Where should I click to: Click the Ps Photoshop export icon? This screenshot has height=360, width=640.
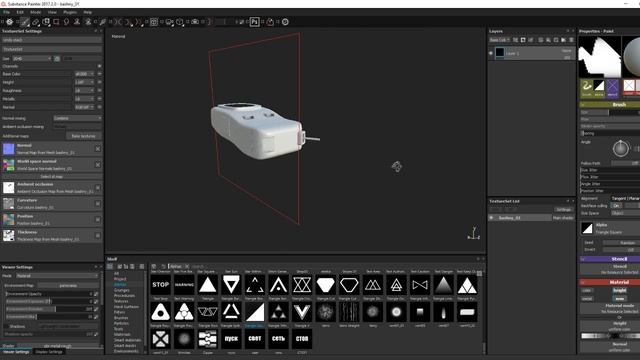[x=254, y=22]
